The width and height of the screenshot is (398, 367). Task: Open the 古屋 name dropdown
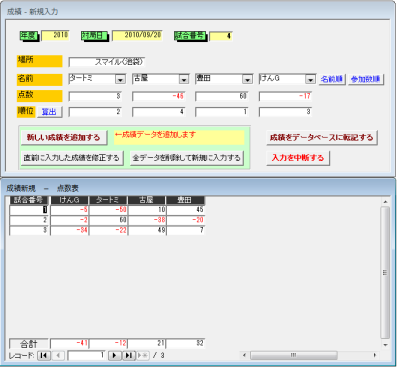(x=184, y=79)
